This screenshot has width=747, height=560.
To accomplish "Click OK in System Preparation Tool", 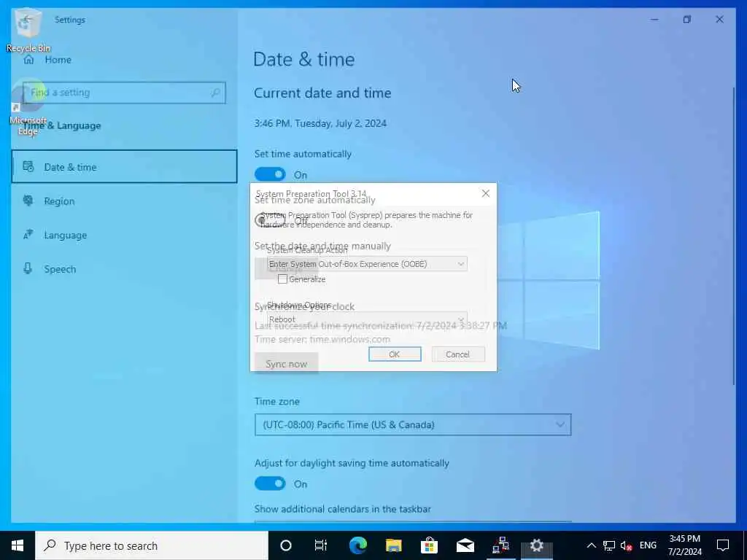I will pyautogui.click(x=395, y=354).
